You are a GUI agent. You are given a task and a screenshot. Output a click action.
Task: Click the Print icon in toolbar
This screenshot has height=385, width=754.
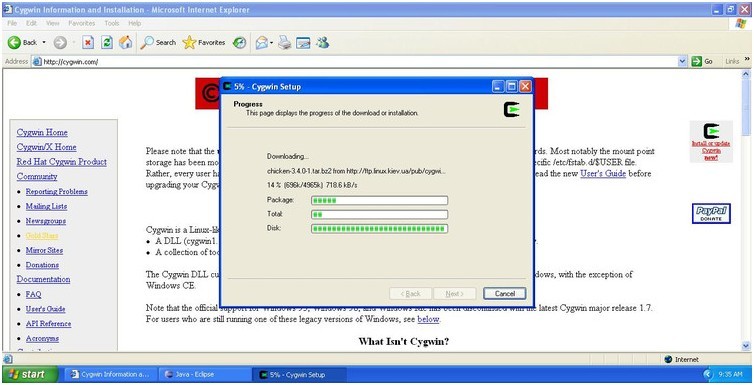point(285,43)
